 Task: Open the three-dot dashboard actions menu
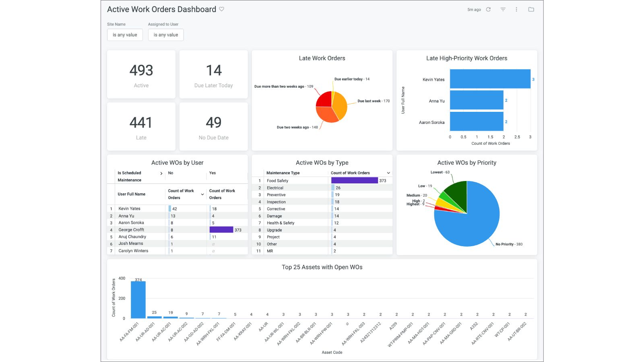516,9
